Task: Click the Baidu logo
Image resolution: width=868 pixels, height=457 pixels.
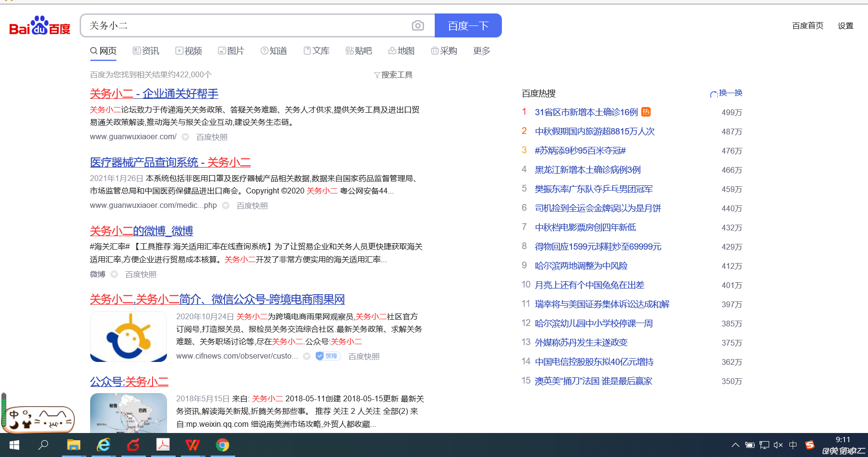Action: [40, 26]
